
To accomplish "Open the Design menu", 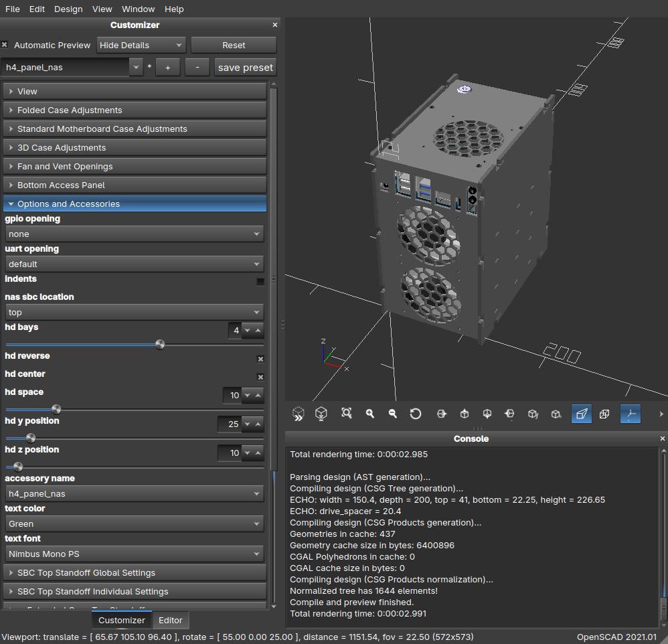I will point(68,9).
